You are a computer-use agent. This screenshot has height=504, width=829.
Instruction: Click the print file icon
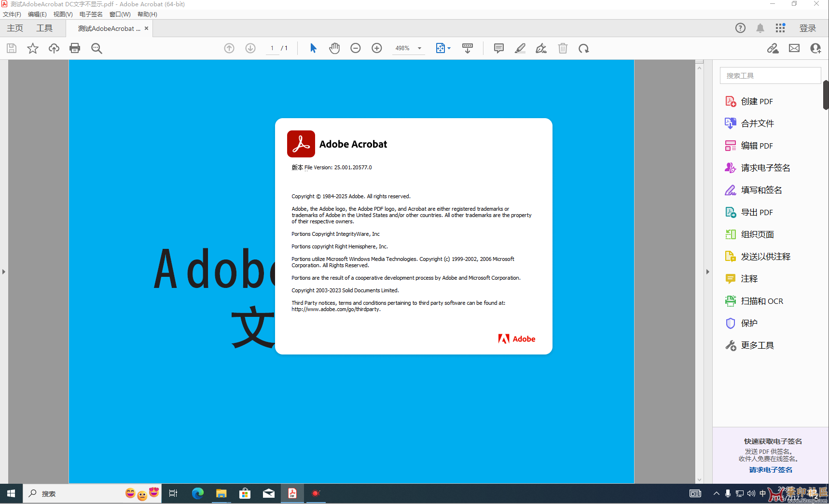[75, 48]
